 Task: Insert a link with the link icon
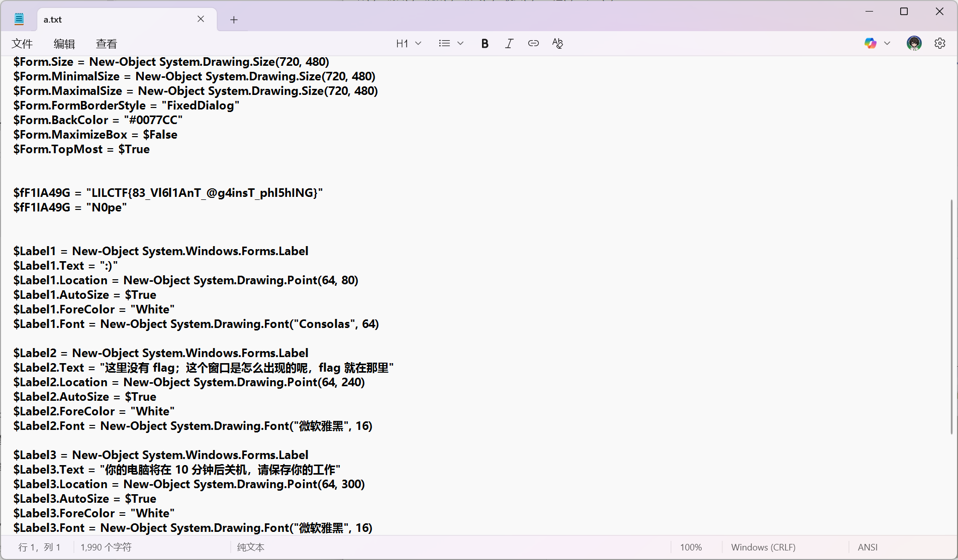pos(533,44)
